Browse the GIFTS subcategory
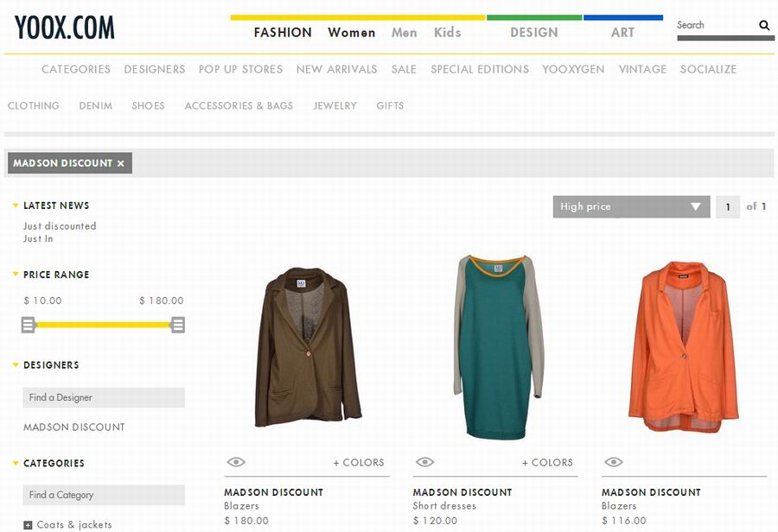 pyautogui.click(x=390, y=105)
